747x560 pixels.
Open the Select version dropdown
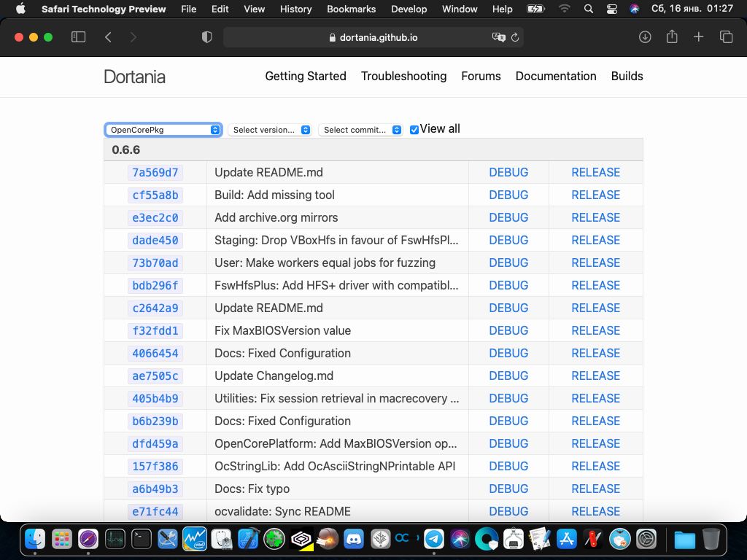270,130
